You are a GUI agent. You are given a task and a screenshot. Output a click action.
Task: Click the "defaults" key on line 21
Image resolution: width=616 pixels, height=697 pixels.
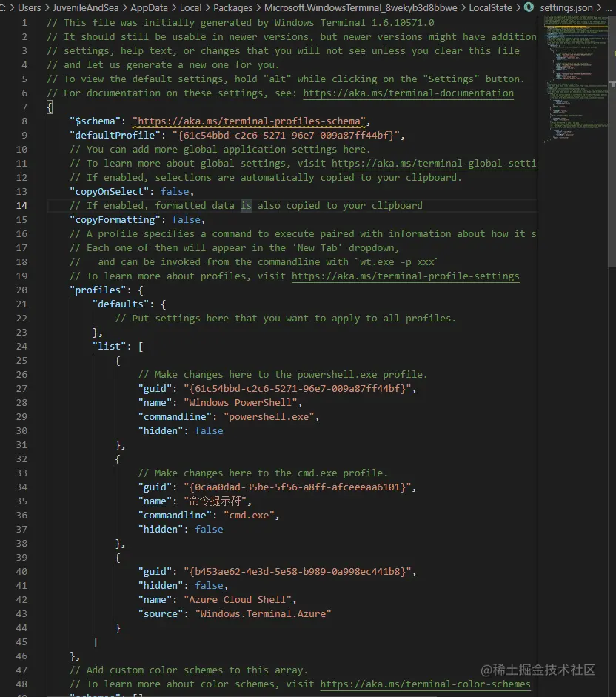120,304
